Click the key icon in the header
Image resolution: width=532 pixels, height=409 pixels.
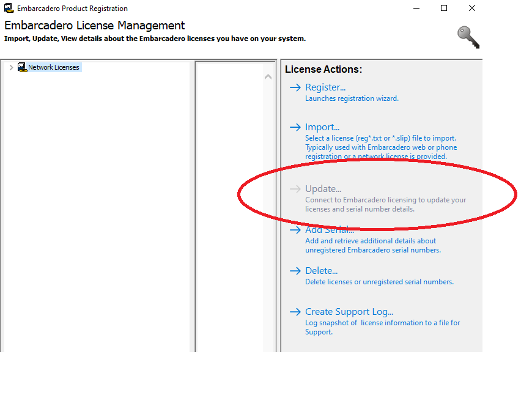468,37
